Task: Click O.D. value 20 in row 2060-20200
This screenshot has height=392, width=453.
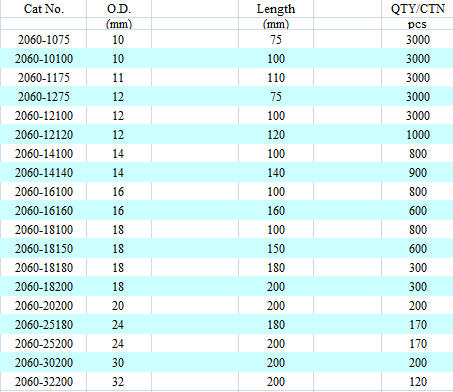Action: click(x=118, y=306)
